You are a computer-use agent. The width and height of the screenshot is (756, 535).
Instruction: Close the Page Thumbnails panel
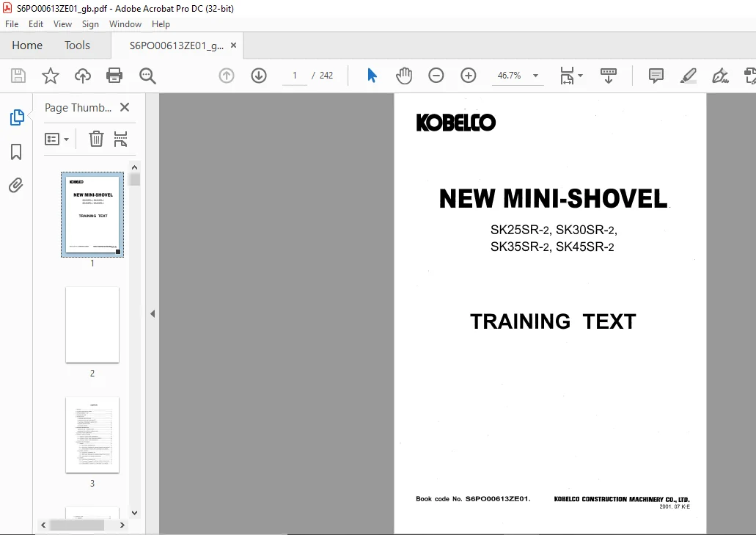coord(125,108)
